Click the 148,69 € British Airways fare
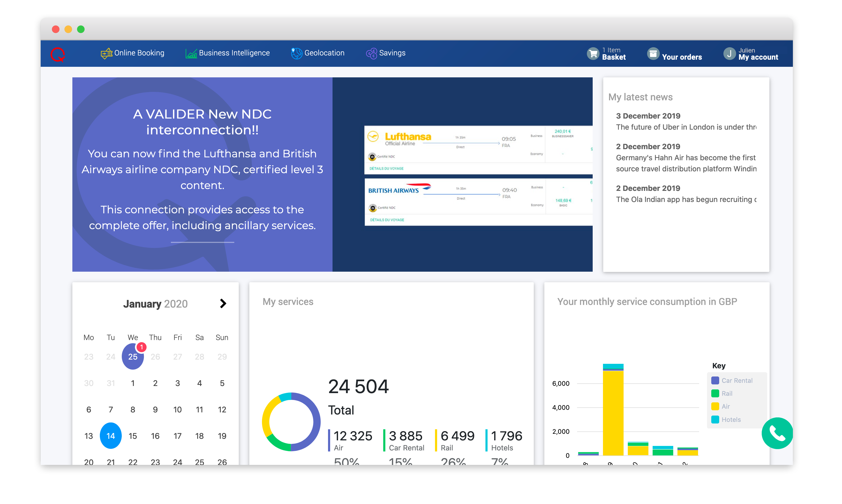The height and width of the screenshot is (504, 842). click(563, 200)
